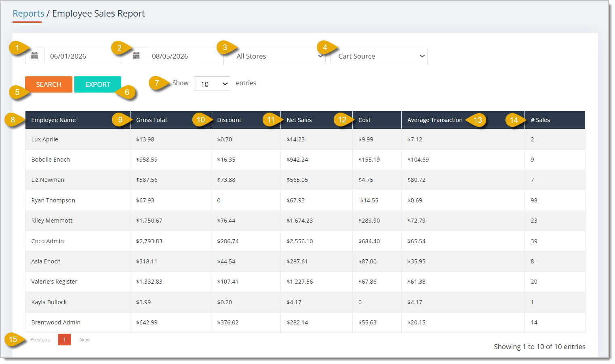The width and height of the screenshot is (615, 364).
Task: Change the Show entries count dropdown
Action: [x=212, y=84]
